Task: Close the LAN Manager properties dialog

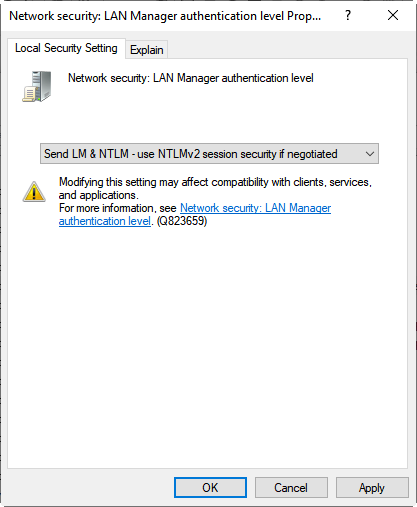Action: click(393, 15)
